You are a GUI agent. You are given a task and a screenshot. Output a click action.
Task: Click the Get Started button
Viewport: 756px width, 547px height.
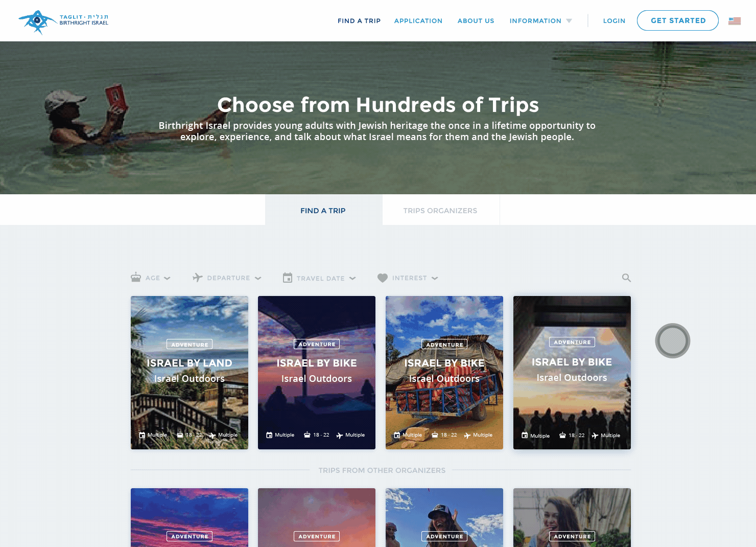pyautogui.click(x=678, y=20)
